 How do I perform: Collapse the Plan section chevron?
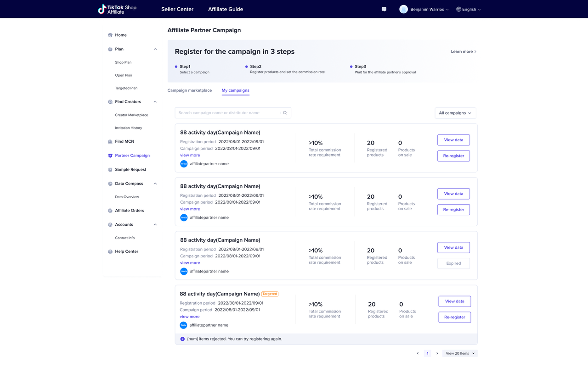[155, 49]
